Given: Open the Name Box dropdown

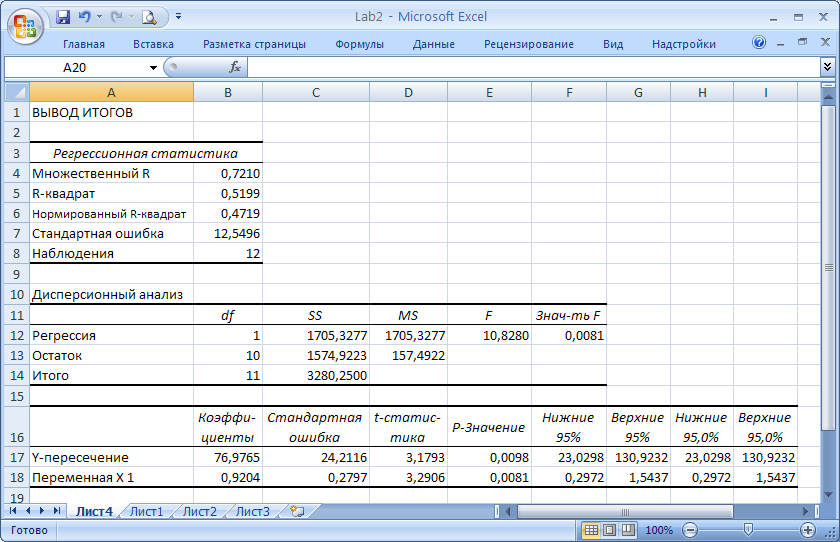Looking at the screenshot, I should pyautogui.click(x=153, y=67).
